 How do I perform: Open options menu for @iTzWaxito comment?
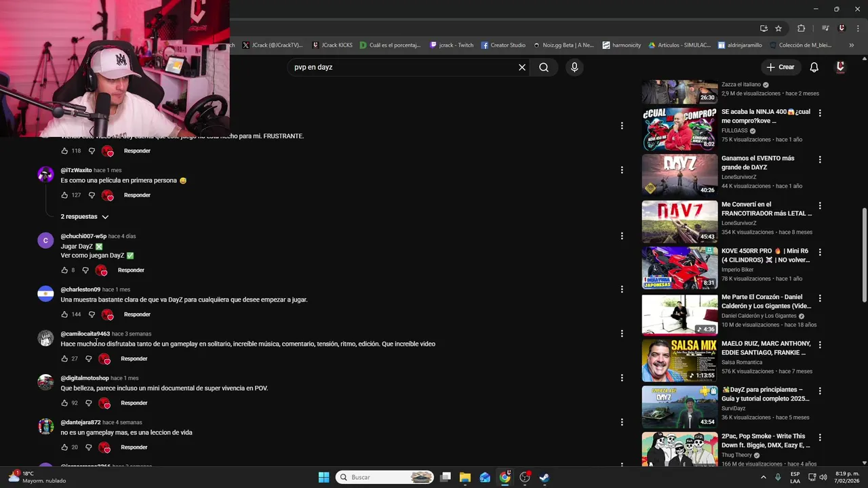tap(621, 170)
